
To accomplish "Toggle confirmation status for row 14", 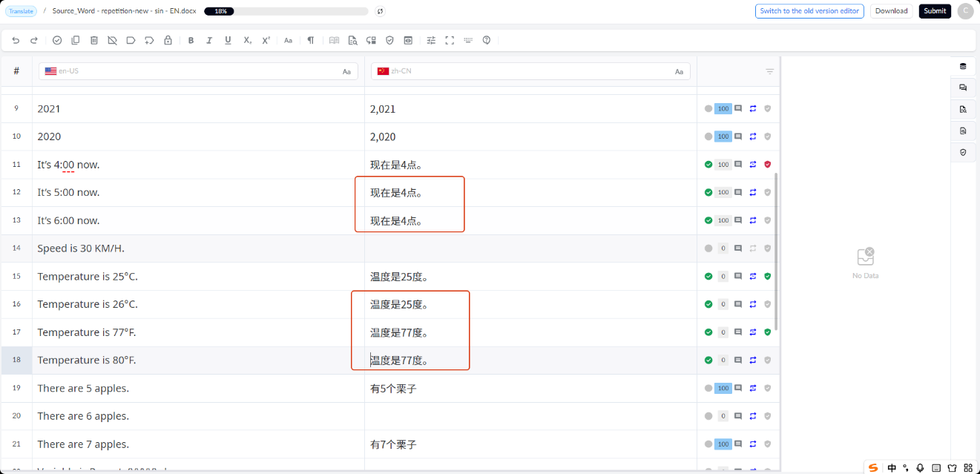I will (708, 248).
